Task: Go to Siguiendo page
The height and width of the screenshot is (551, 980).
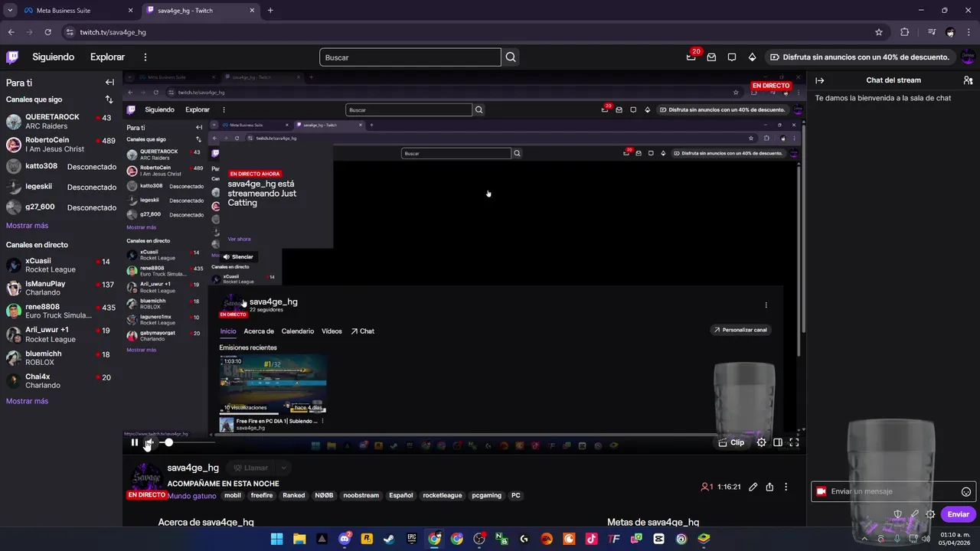Action: pos(54,57)
